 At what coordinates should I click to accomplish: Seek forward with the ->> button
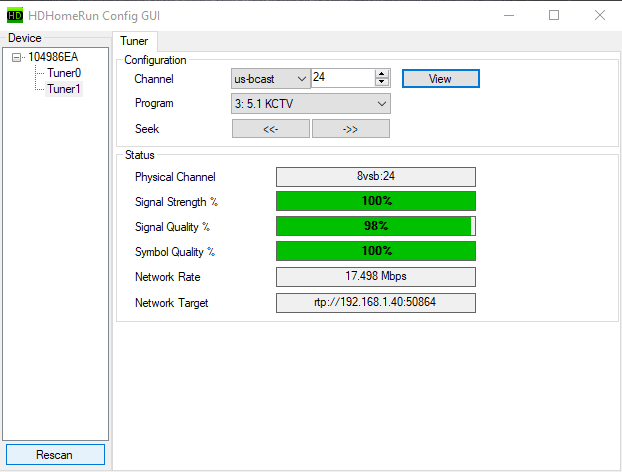coord(350,129)
